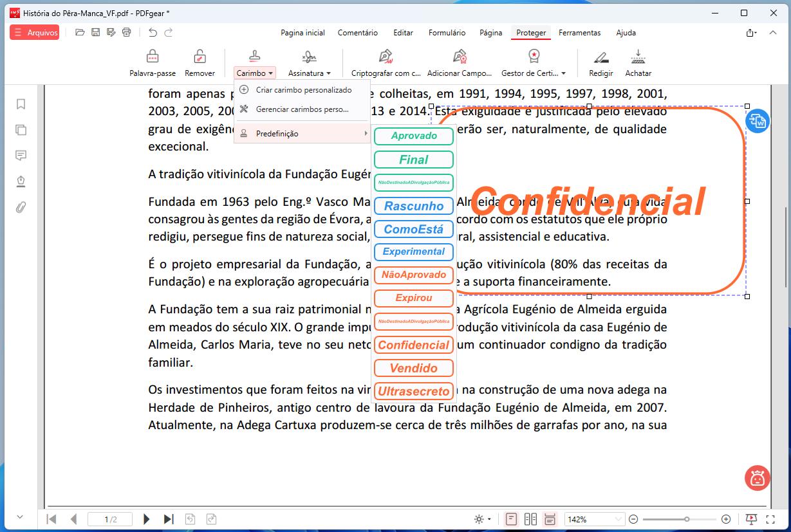Open the zoom percentage combo box
791x532 pixels.
click(x=594, y=519)
